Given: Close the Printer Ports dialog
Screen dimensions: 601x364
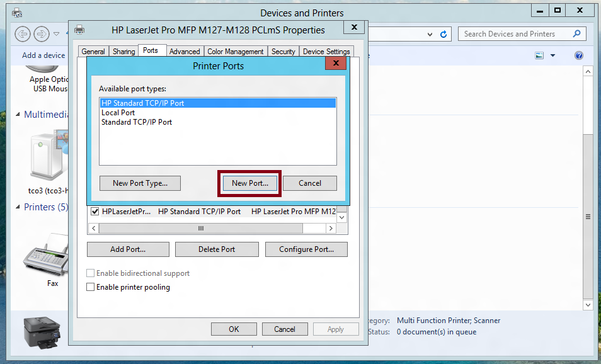Looking at the screenshot, I should 336,63.
